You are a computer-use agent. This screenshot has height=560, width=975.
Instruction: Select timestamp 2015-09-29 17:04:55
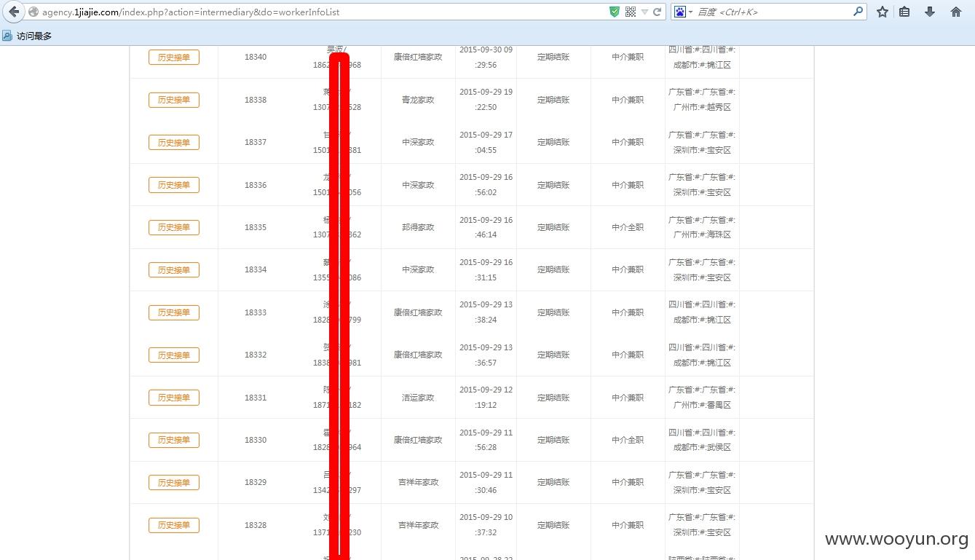click(486, 142)
